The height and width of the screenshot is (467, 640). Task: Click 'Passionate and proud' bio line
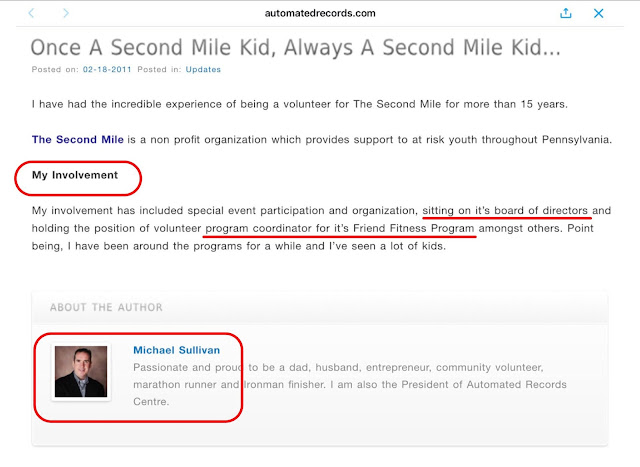185,367
